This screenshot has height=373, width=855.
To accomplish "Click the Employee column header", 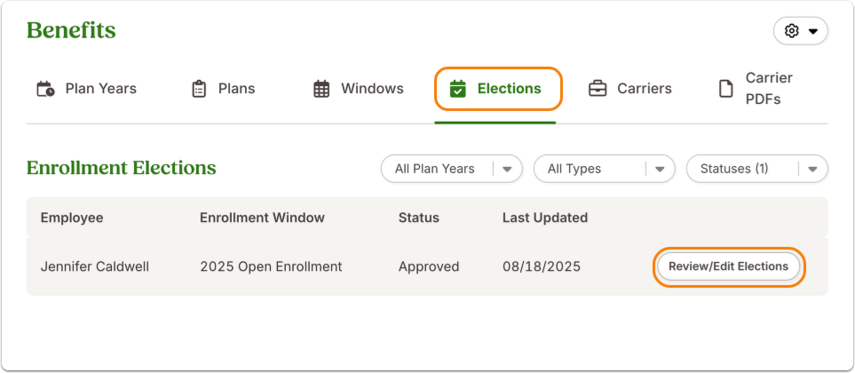I will coord(71,218).
